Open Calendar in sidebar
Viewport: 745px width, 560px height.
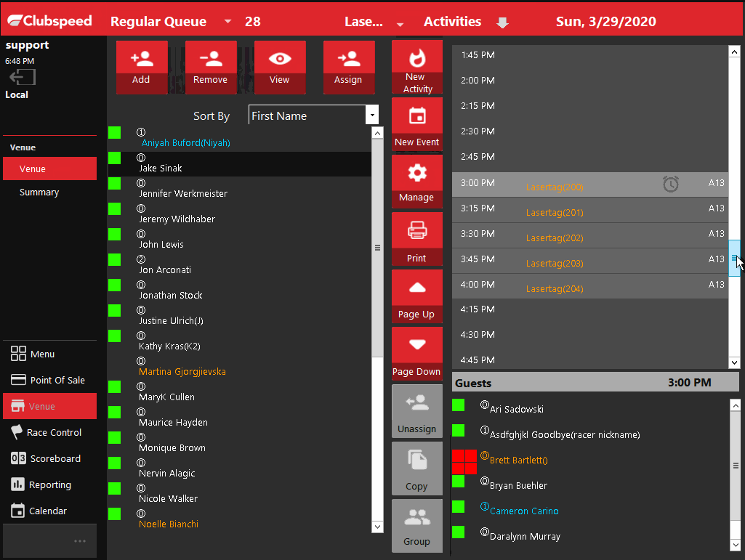click(x=49, y=511)
